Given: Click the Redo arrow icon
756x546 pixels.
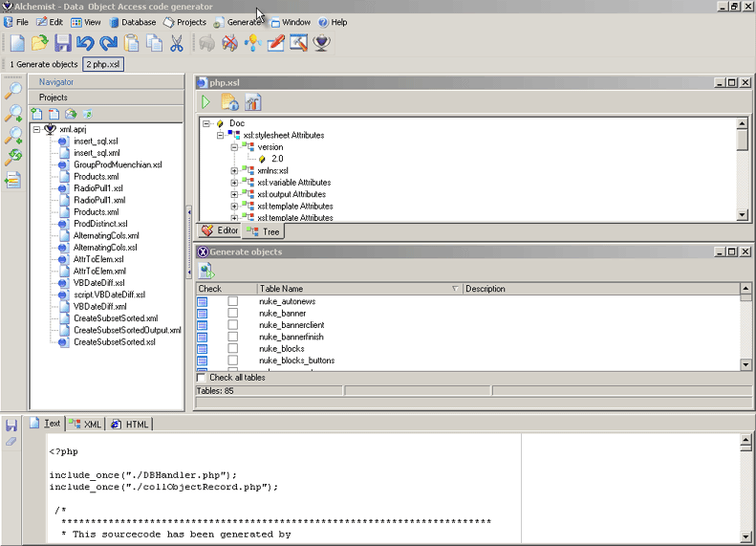Looking at the screenshot, I should coord(108,43).
